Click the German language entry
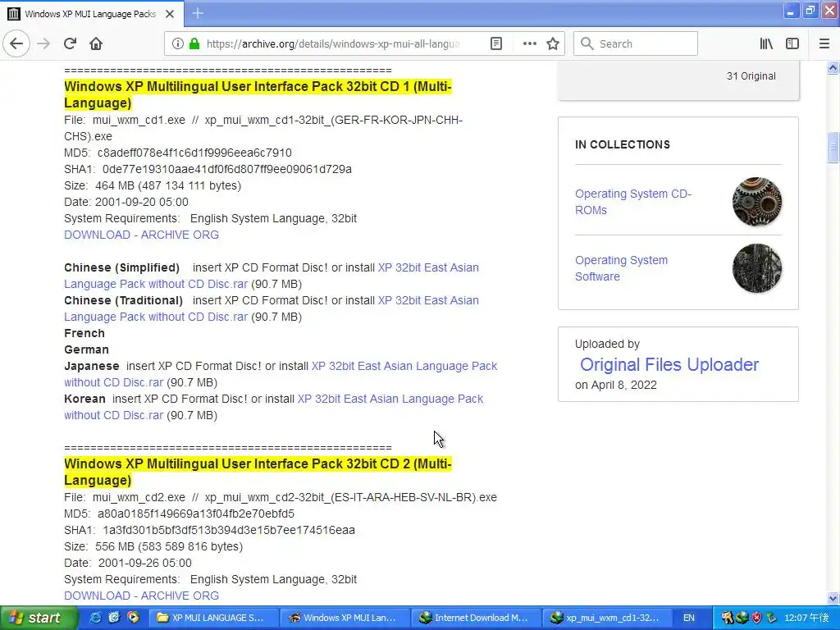 [x=86, y=349]
